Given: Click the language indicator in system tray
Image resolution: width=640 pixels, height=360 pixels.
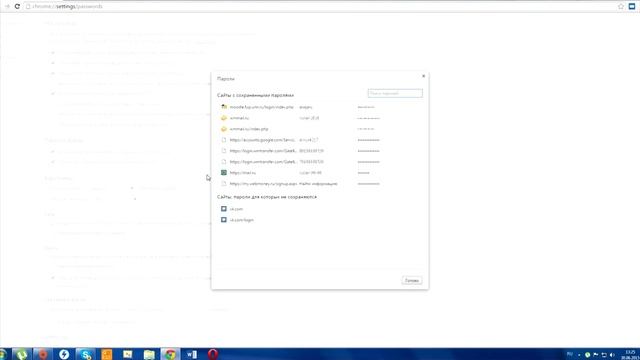Looking at the screenshot, I should tap(570, 354).
